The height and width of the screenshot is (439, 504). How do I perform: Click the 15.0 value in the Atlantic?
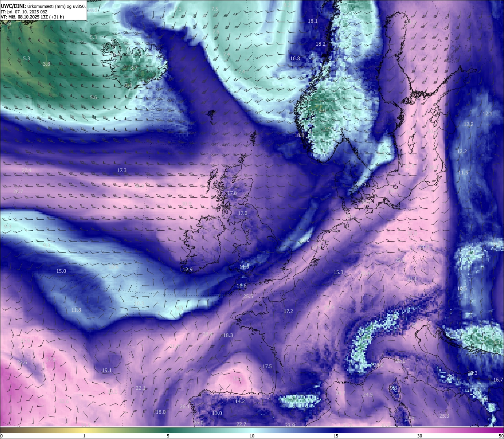pyautogui.click(x=61, y=271)
